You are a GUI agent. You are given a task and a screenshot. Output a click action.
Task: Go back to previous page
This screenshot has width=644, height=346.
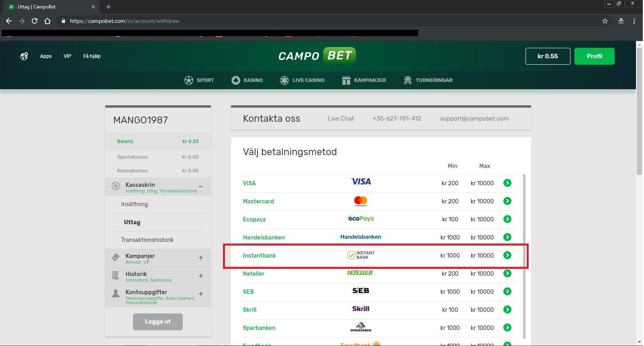pyautogui.click(x=9, y=21)
